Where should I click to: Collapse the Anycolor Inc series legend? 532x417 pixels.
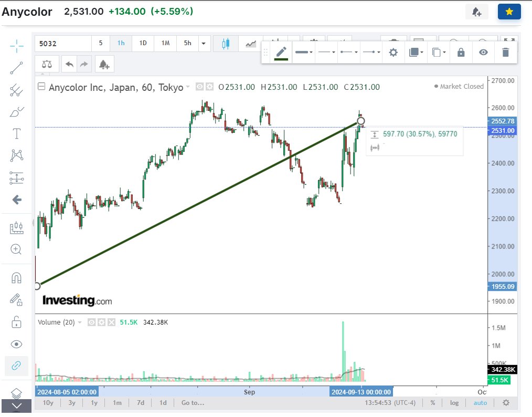[41, 86]
